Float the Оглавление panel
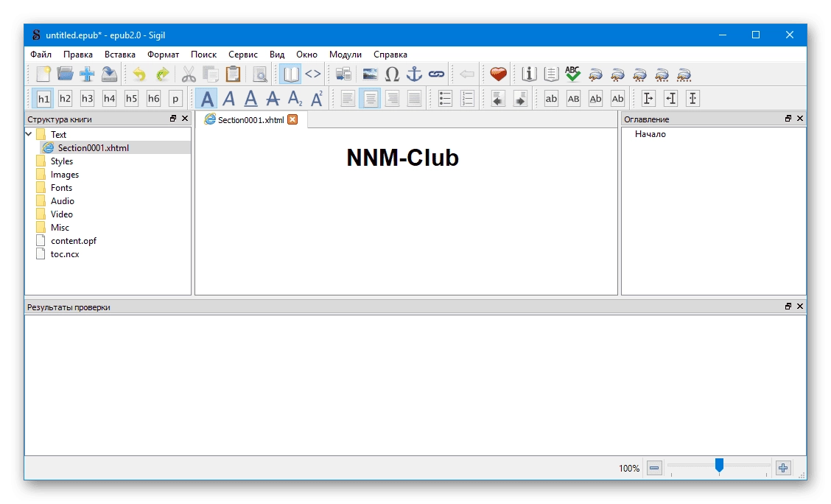Viewport: 831px width, 504px height. click(x=788, y=119)
